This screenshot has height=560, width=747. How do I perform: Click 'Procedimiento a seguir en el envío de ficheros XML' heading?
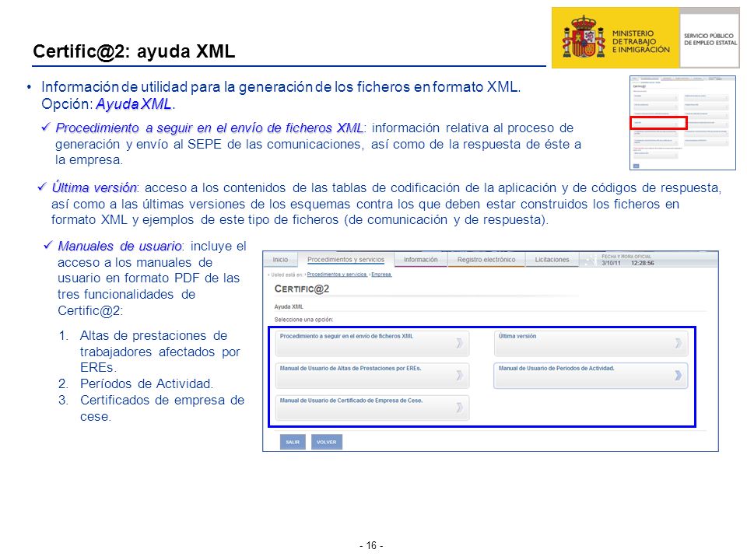tap(209, 128)
